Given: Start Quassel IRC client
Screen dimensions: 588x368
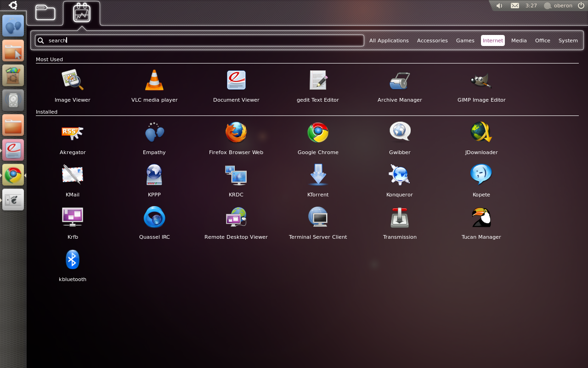Looking at the screenshot, I should coord(154,218).
